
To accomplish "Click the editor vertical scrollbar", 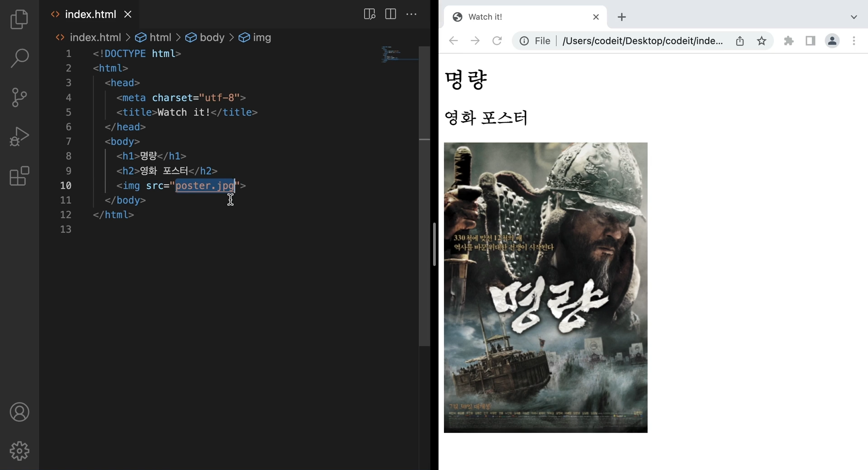I will click(424, 196).
